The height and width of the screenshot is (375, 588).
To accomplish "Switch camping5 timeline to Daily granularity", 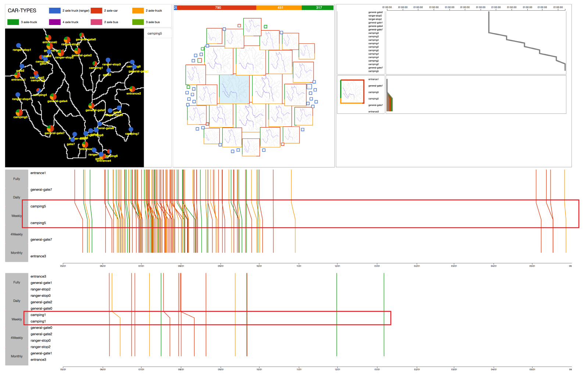I will point(17,197).
